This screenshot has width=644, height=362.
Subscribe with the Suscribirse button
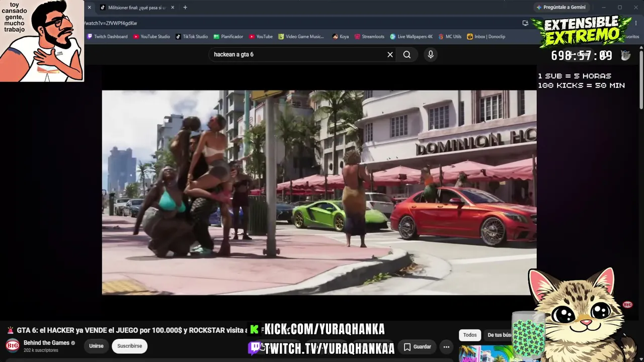click(130, 346)
